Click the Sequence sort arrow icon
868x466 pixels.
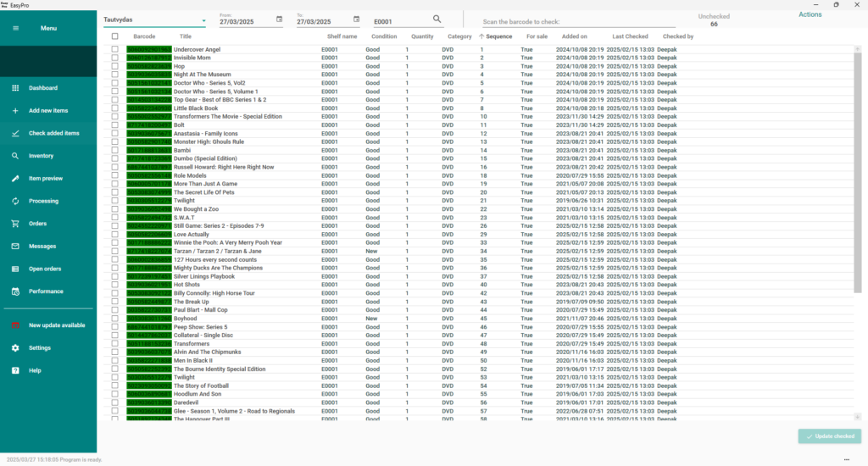pos(481,36)
